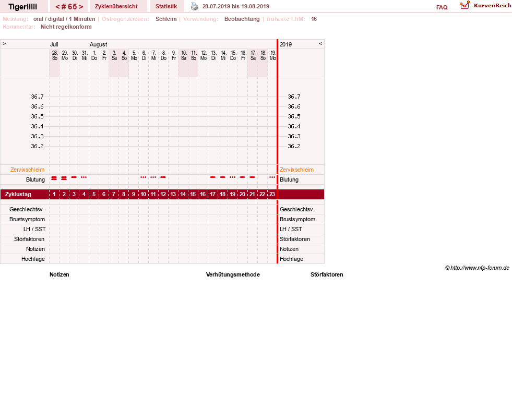This screenshot has width=512, height=420.
Task: Click the 'Schleim' estrogen sign value
Action: (166, 19)
